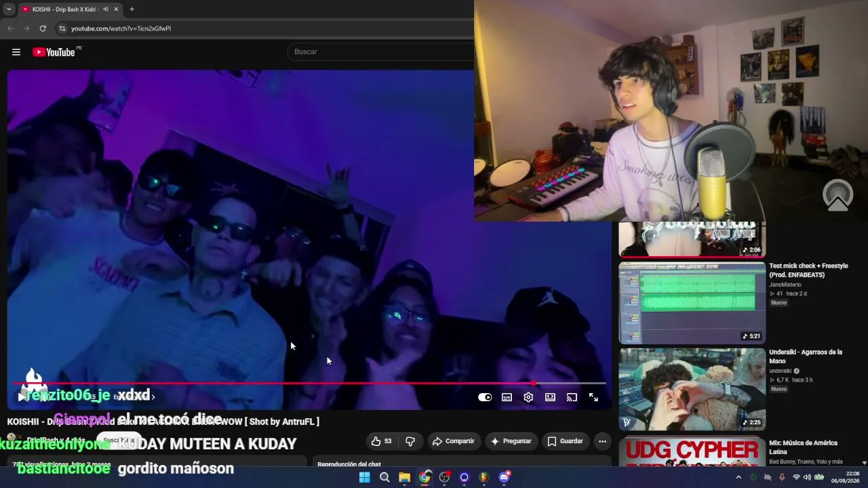Open File Explorer from taskbar
Viewport: 868px width, 488px height.
(x=404, y=477)
